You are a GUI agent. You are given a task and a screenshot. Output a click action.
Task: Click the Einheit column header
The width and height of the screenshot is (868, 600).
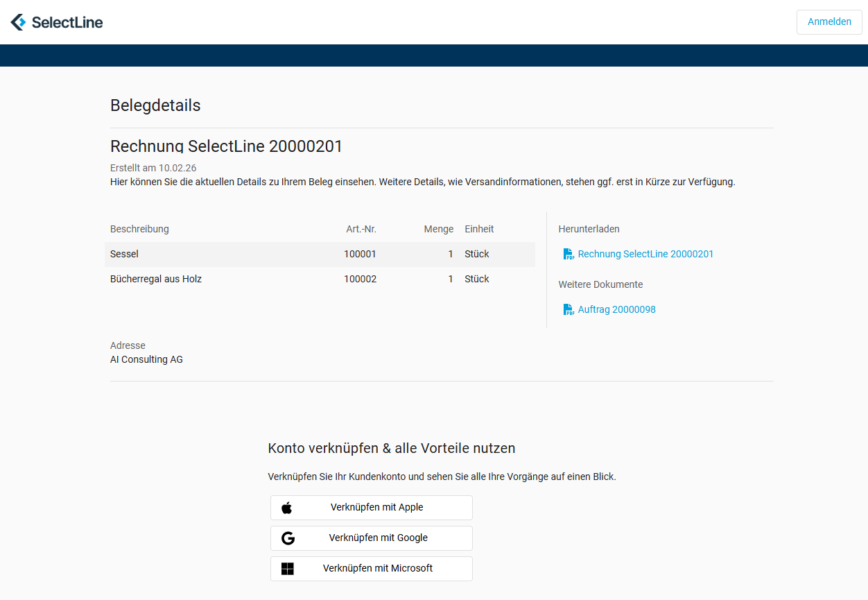click(479, 230)
